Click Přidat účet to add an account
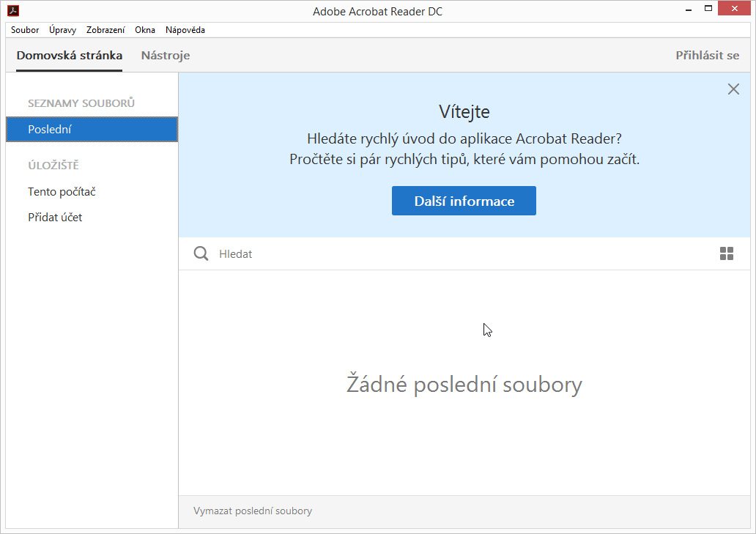 (55, 217)
